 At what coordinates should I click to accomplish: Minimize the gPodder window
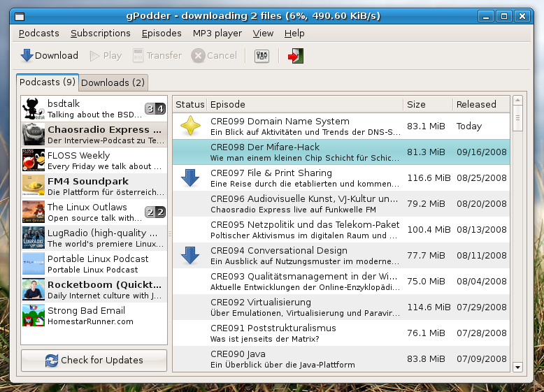486,16
